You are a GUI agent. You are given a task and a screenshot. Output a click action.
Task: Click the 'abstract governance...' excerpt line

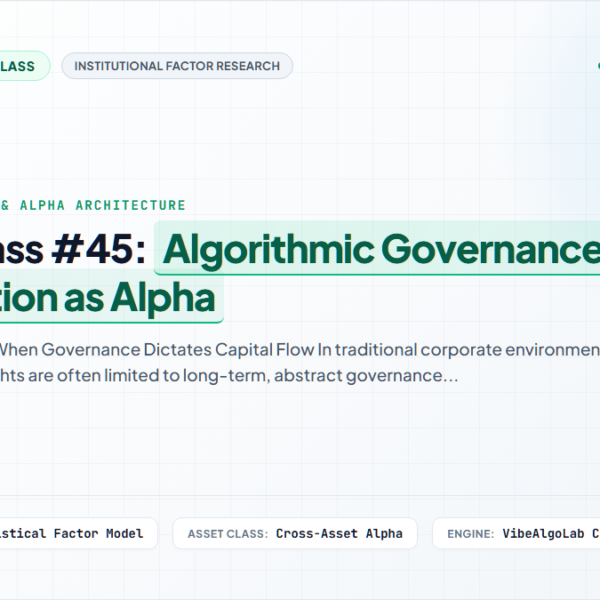229,375
